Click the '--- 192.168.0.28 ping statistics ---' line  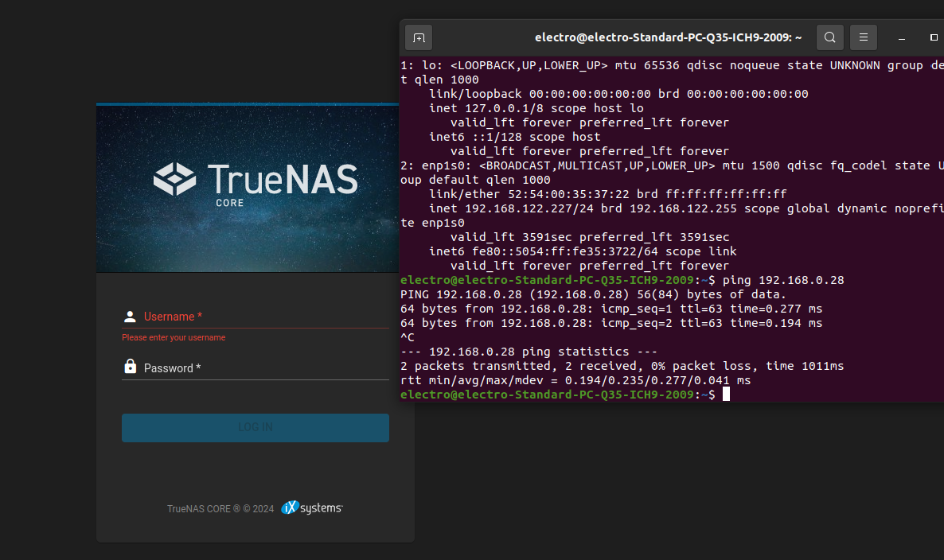[529, 352]
